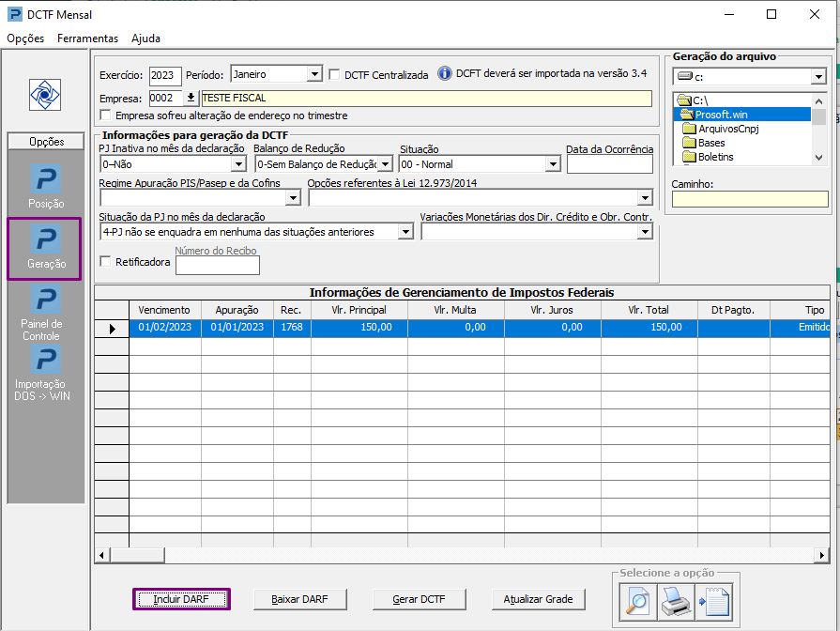Viewport: 840px width, 631px height.
Task: Click the Vlr. Multa column header
Action: (455, 310)
